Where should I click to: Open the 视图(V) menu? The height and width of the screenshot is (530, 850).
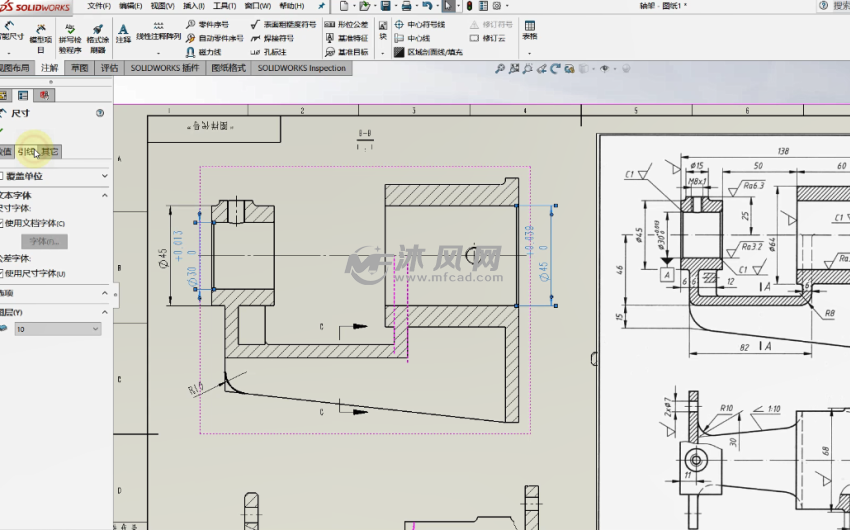click(x=163, y=6)
